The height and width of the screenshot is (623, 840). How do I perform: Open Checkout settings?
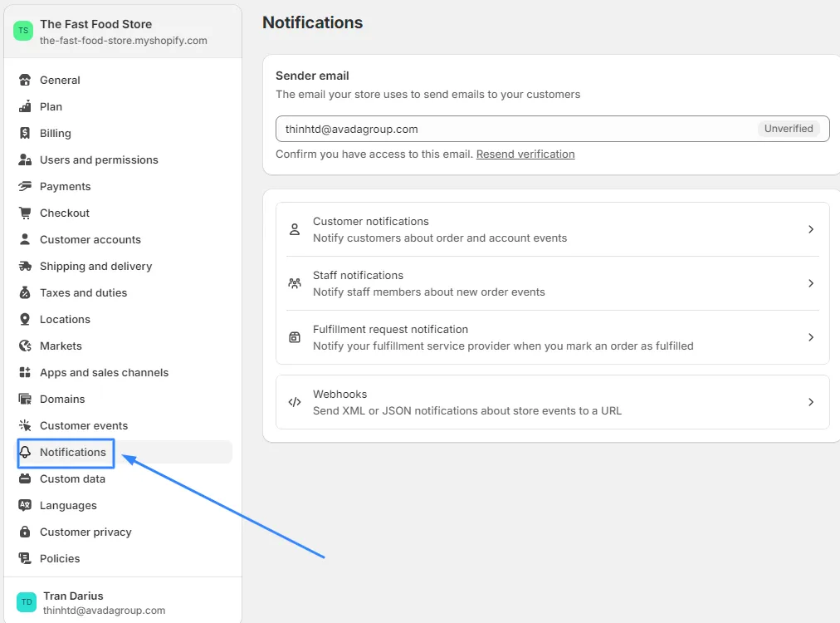pyautogui.click(x=65, y=213)
